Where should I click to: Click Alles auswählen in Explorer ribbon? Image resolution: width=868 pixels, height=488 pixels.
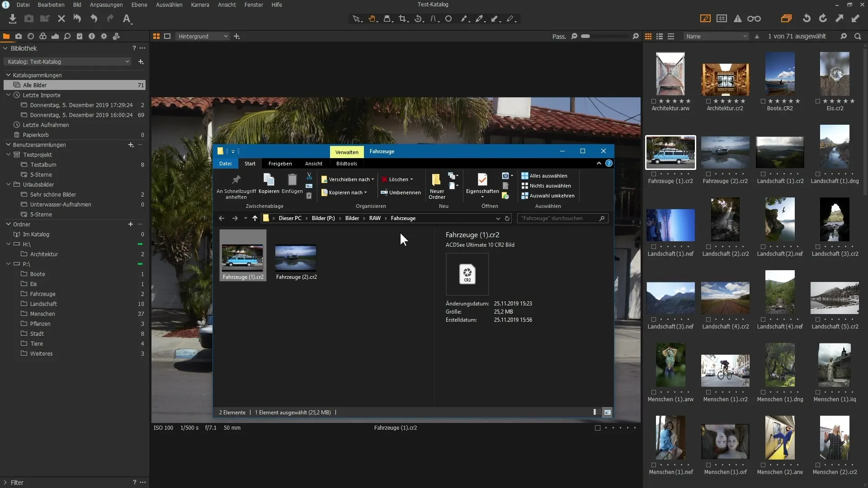point(544,176)
